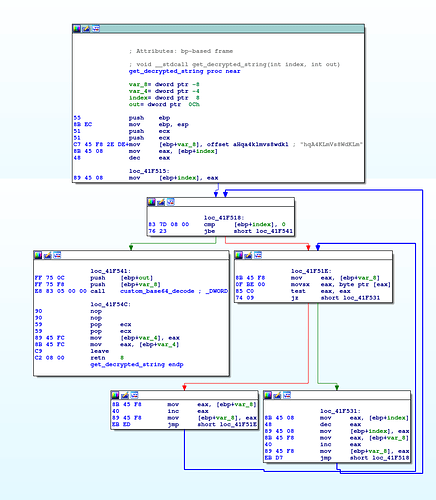436x500 pixels.
Task: Click the 'loc_41F54C:' label
Action: pos(111,305)
